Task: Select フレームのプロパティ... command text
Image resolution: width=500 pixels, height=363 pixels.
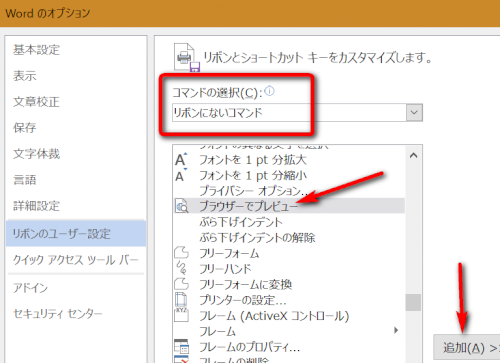Action: (x=249, y=347)
